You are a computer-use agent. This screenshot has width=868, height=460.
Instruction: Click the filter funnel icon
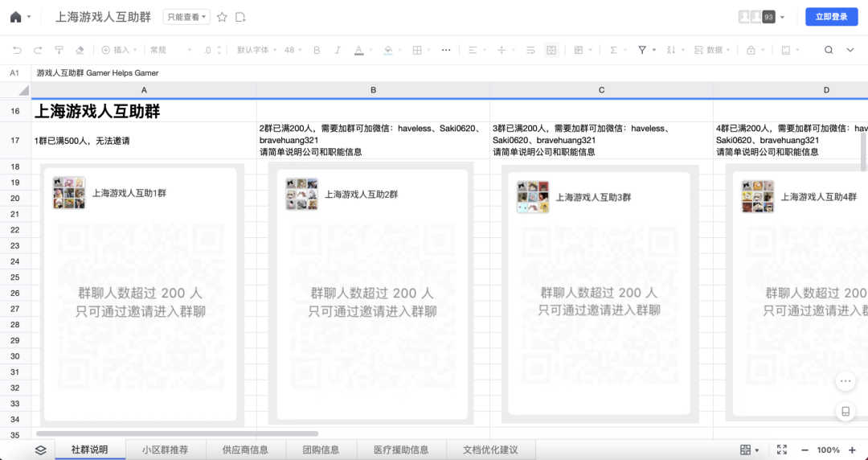[x=642, y=50]
